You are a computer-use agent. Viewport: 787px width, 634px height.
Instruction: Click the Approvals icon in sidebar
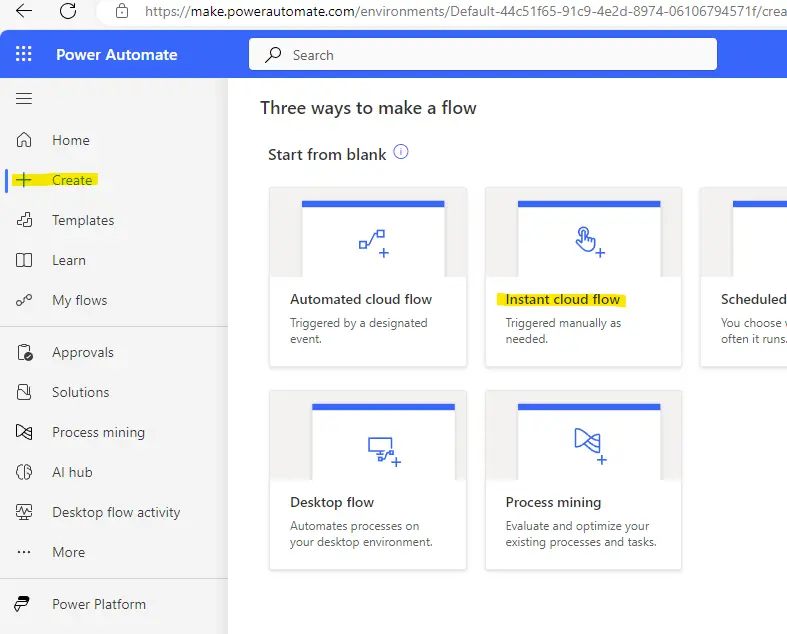click(25, 352)
